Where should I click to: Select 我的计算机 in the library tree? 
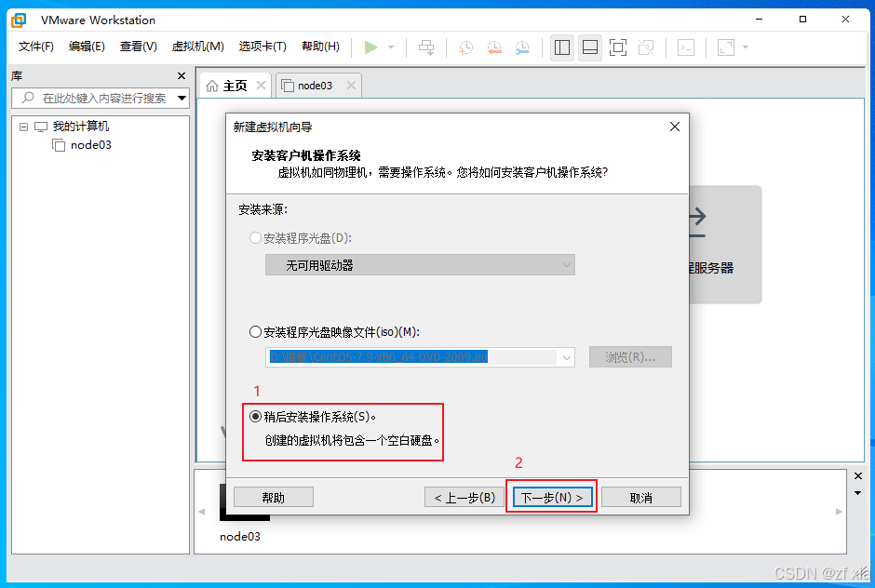[x=80, y=127]
